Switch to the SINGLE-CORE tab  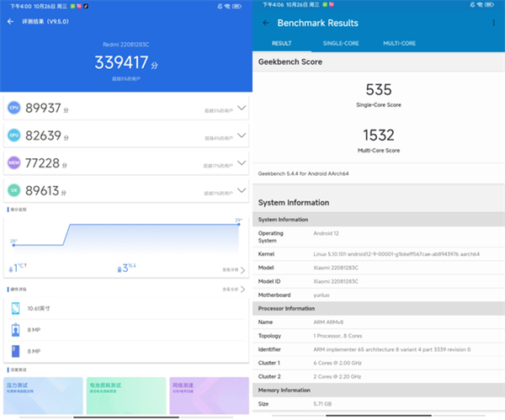pyautogui.click(x=338, y=43)
